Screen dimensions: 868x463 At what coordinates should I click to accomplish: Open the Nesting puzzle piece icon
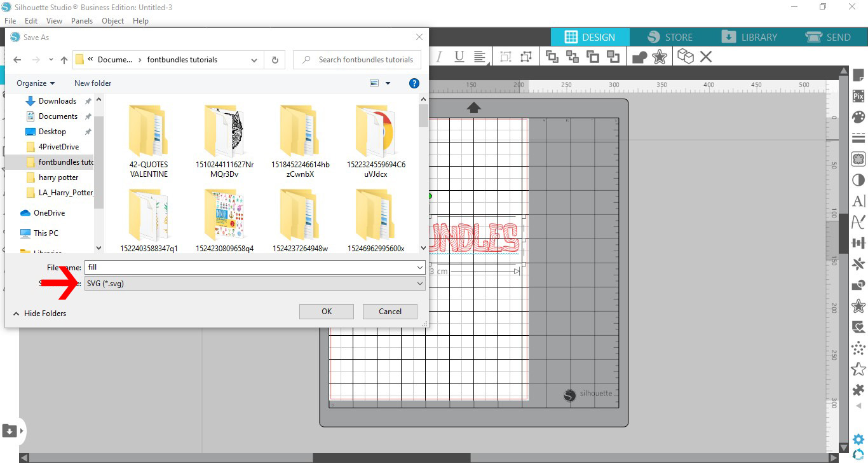click(858, 390)
